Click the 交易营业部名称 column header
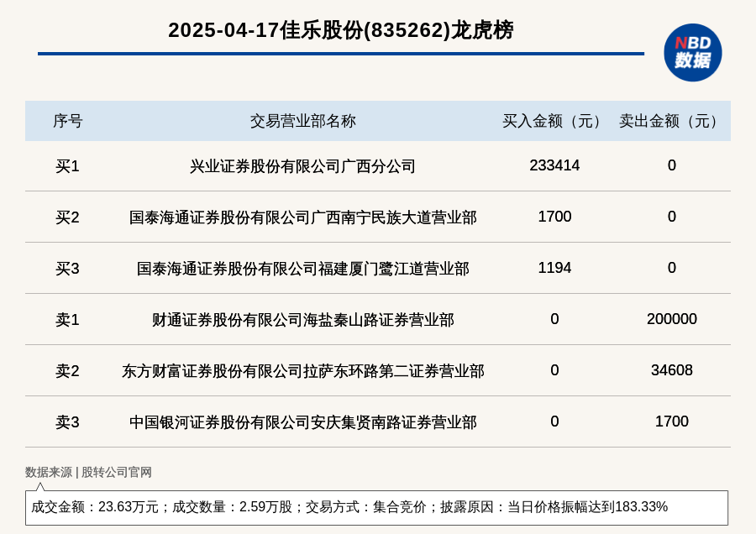The image size is (756, 534). coord(302,121)
